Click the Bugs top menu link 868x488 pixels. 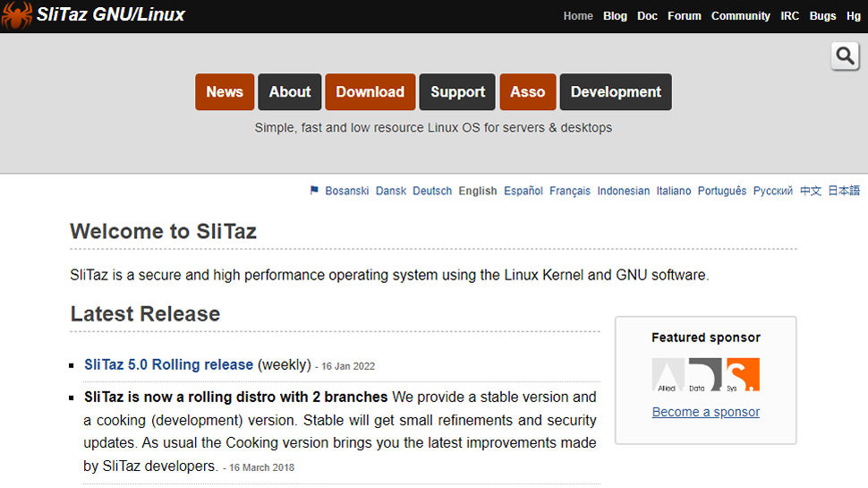822,16
